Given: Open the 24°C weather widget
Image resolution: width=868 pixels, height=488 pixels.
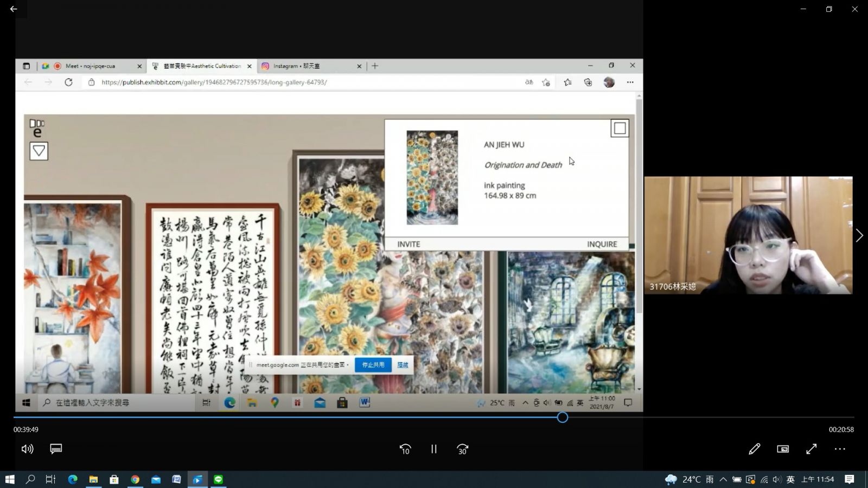Looking at the screenshot, I should [689, 479].
